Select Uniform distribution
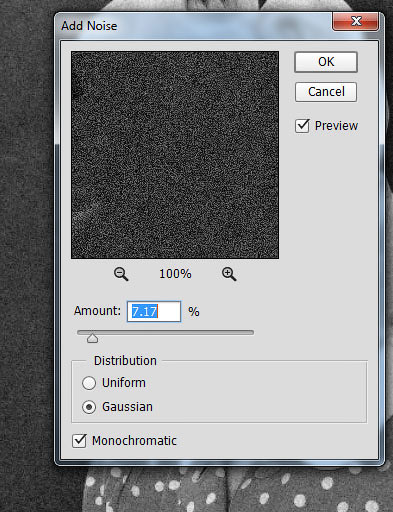The width and height of the screenshot is (393, 512). [x=89, y=383]
